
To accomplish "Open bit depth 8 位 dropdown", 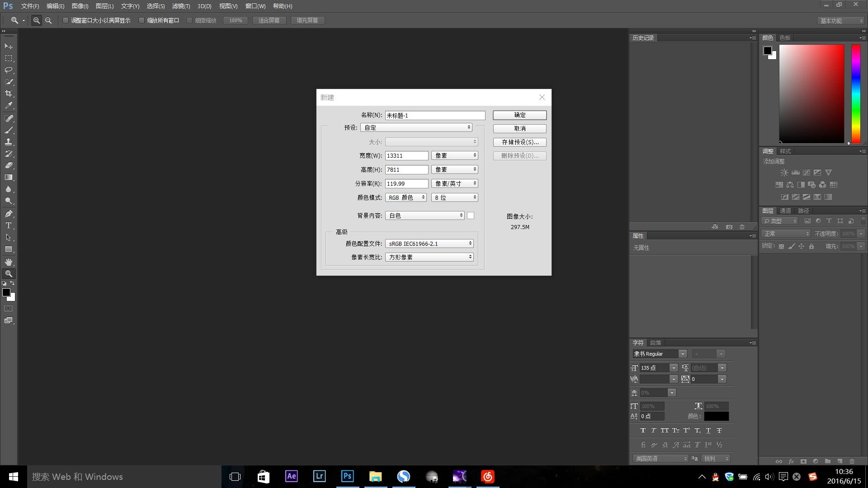I will pos(455,197).
